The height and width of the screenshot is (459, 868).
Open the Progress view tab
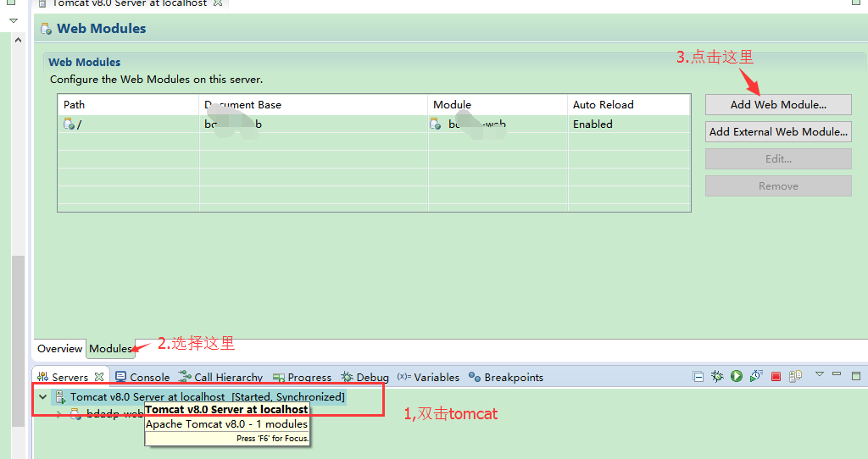(302, 377)
